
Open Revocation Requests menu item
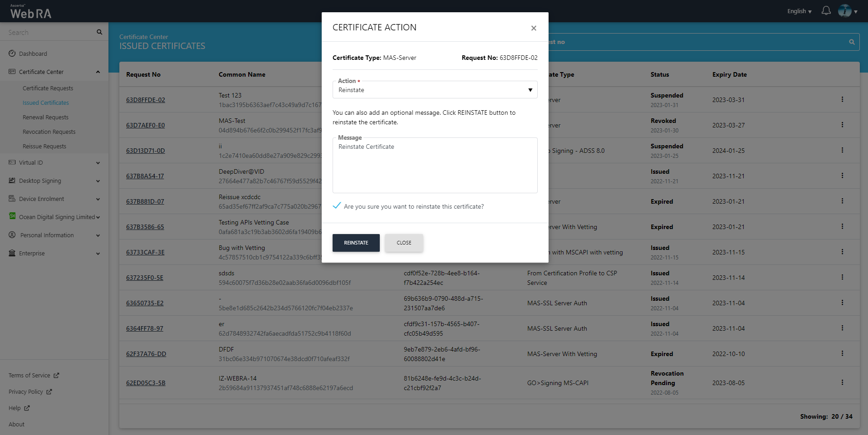click(49, 132)
